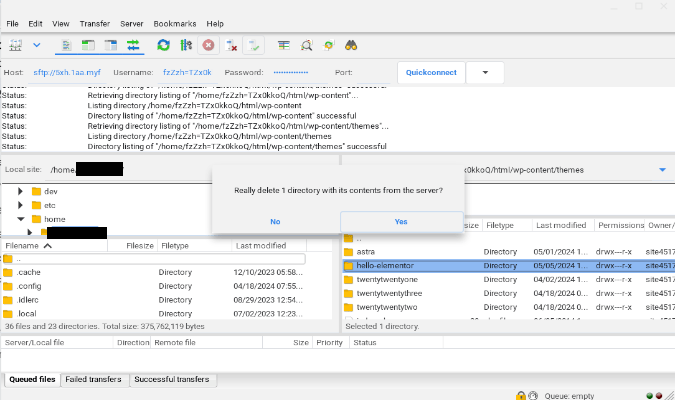This screenshot has height=400, width=675.
Task: Select twentytwentyone remote directory
Action: (509, 279)
